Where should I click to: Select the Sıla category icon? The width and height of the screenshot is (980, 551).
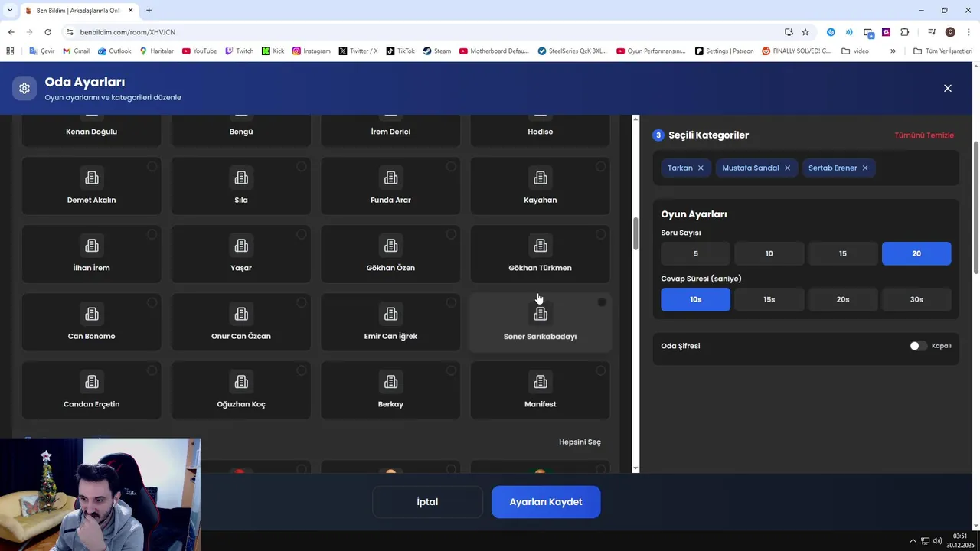[x=241, y=178]
